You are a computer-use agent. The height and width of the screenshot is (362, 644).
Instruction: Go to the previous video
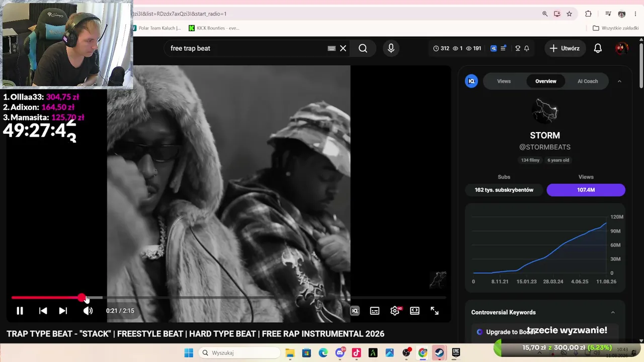tap(43, 311)
